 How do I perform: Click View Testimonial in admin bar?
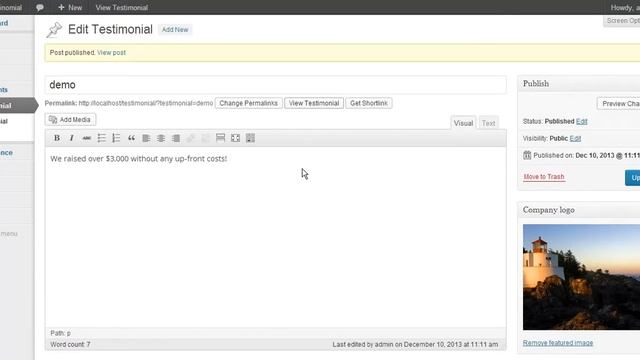pos(122,7)
